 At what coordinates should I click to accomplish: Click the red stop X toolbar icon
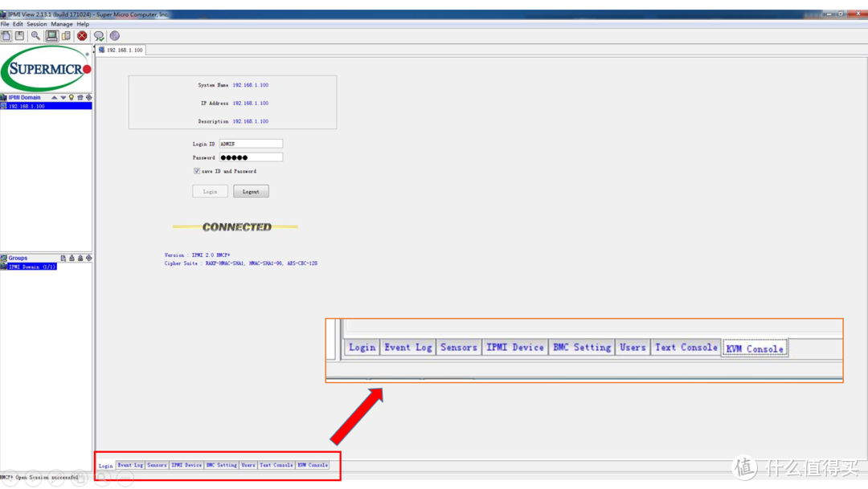[82, 36]
